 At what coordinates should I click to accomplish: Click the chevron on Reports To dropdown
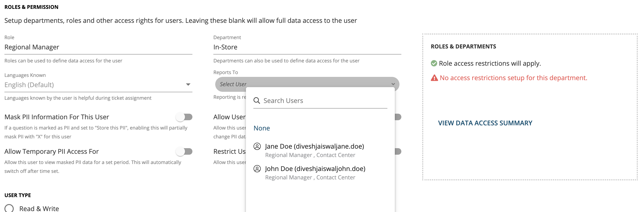(393, 84)
